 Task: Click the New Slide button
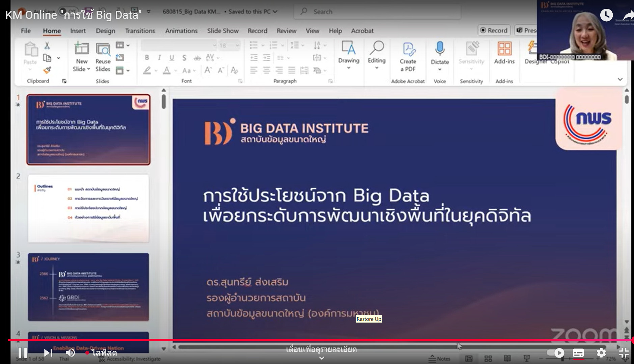click(x=81, y=57)
